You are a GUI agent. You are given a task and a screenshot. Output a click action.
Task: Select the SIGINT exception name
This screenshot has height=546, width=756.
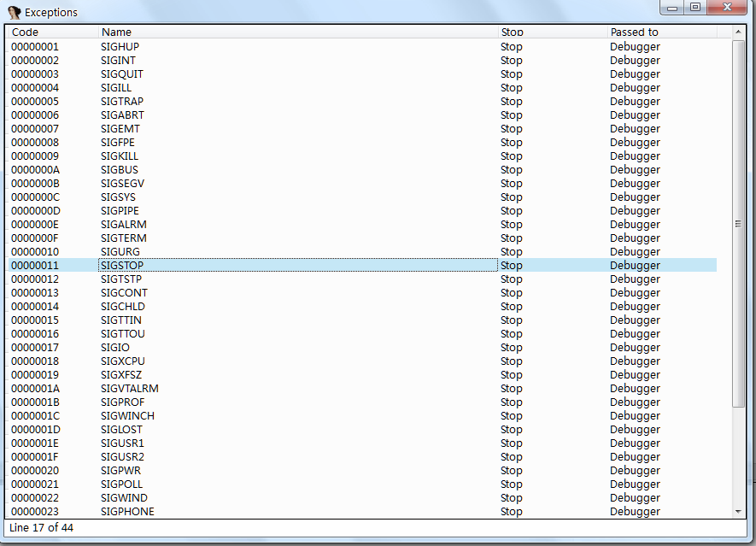[118, 61]
